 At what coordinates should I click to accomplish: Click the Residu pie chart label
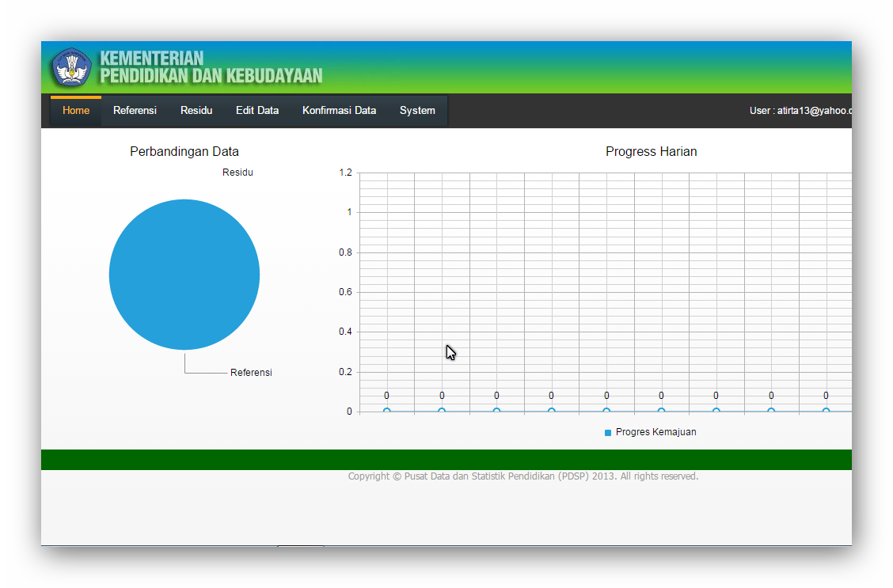(x=237, y=173)
